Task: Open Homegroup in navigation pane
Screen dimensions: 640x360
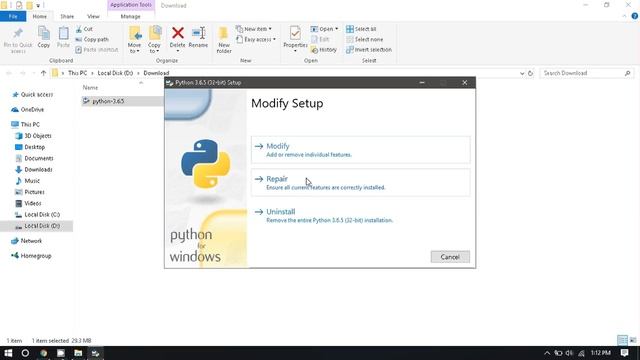Action: [x=36, y=256]
